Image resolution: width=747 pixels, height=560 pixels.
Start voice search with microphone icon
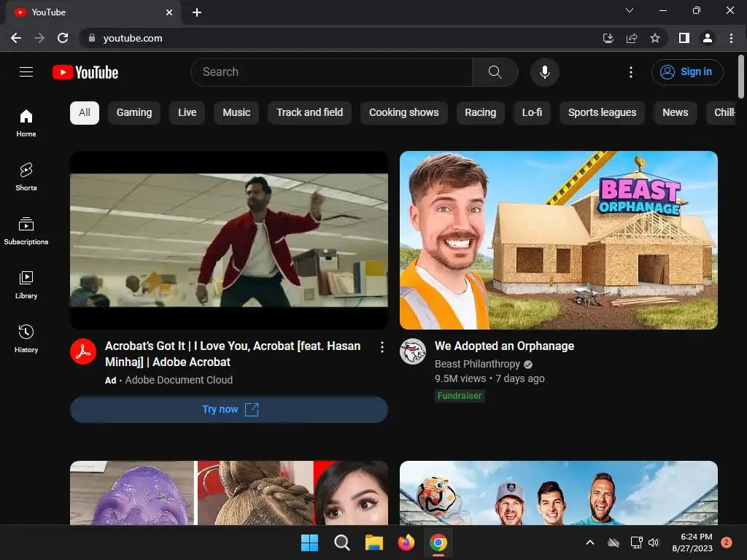point(544,72)
